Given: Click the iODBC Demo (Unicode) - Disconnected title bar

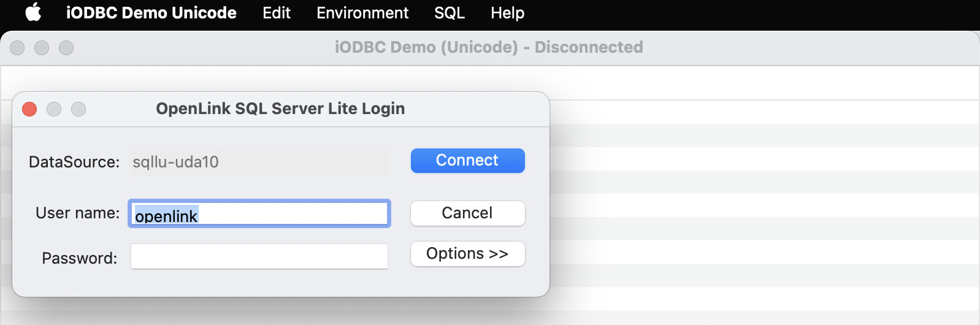Looking at the screenshot, I should point(489,47).
